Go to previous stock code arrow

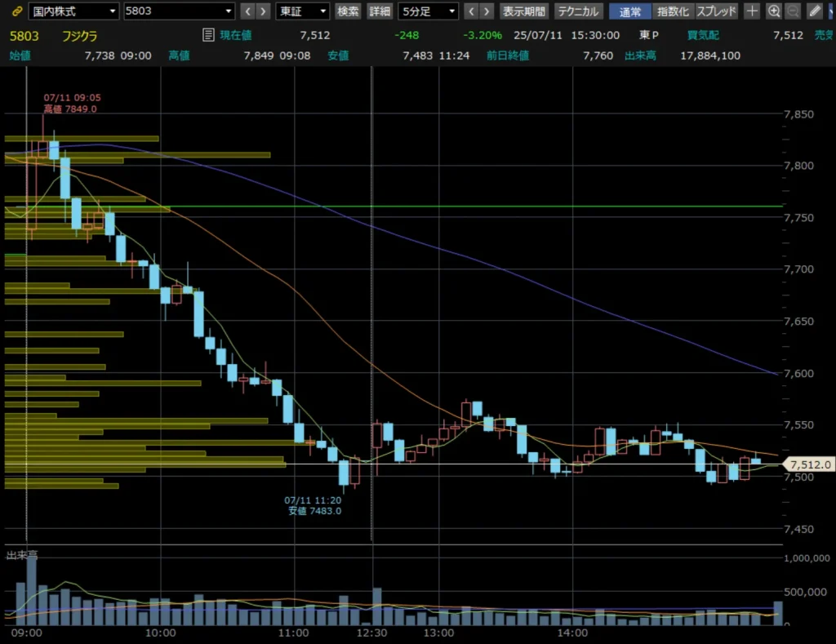pos(248,11)
